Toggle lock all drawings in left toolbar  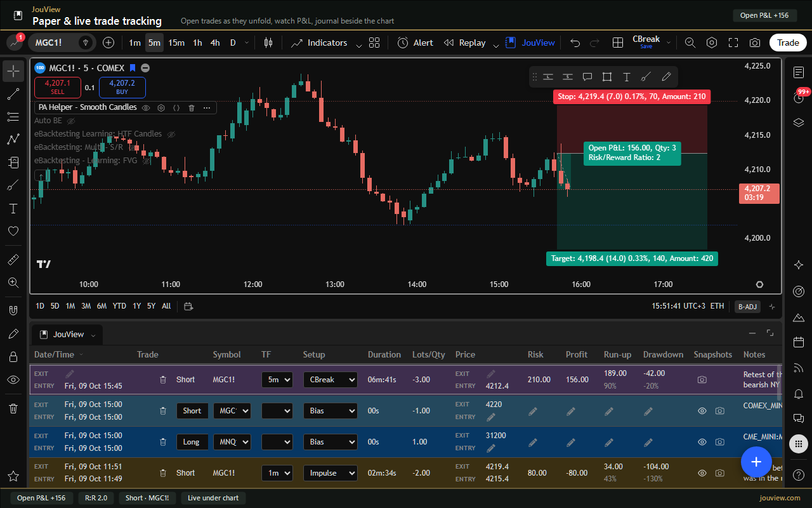pyautogui.click(x=13, y=357)
